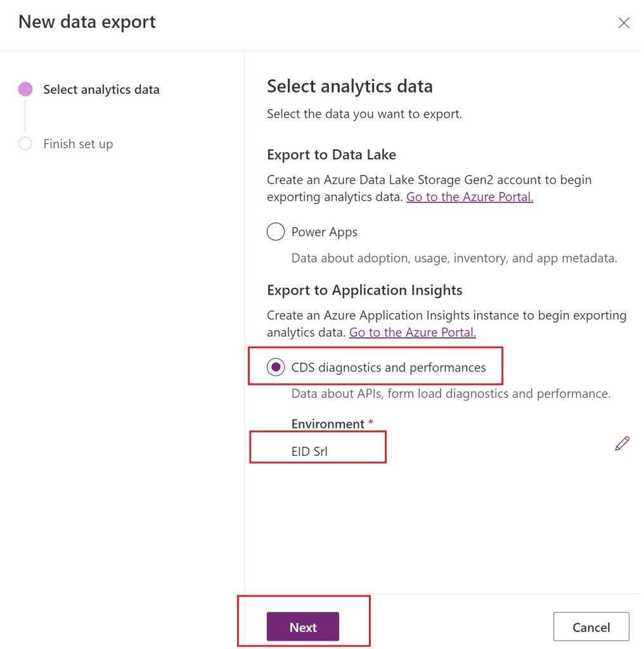Open the 'Select analytics data' wizard step label

pyautogui.click(x=101, y=89)
